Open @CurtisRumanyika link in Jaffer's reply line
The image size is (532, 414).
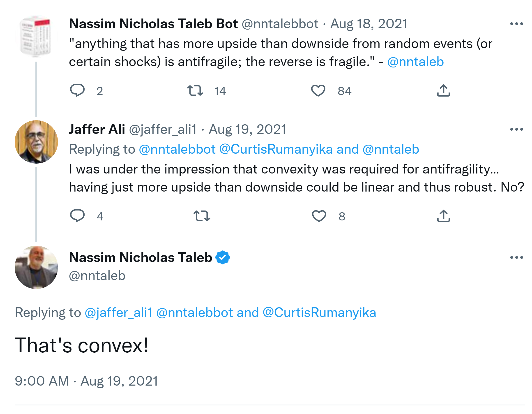[x=276, y=149]
